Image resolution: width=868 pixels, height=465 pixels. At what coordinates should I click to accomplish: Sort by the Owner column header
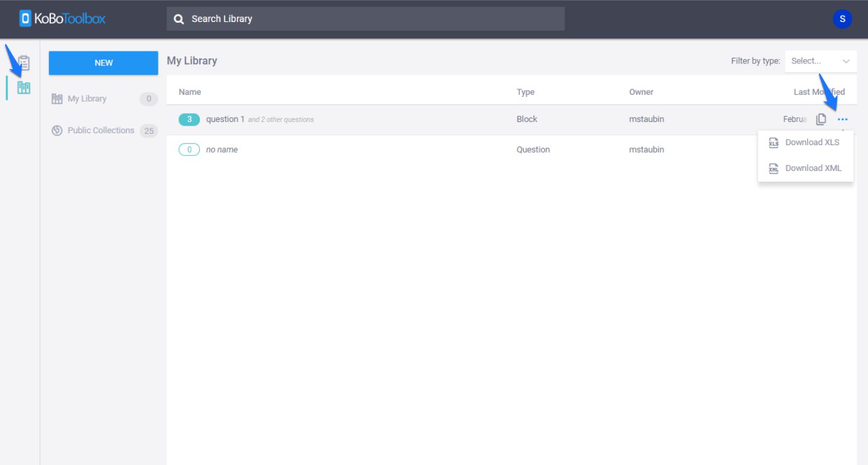tap(641, 92)
